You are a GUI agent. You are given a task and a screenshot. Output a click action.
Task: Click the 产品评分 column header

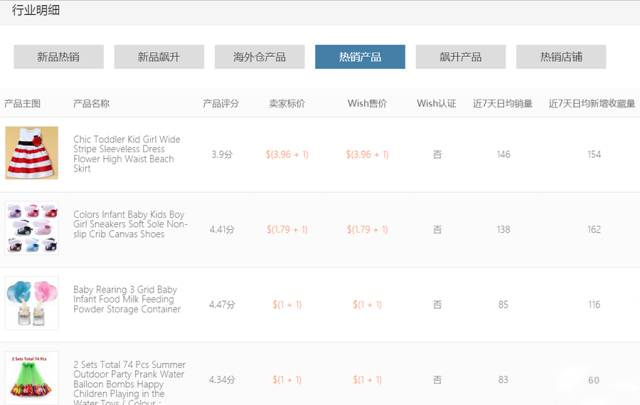(221, 104)
